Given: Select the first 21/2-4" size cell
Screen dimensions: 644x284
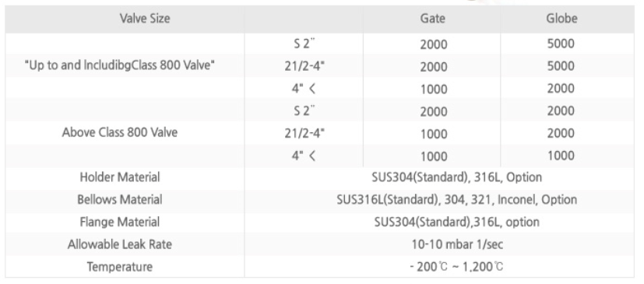Looking at the screenshot, I should pos(304,66).
